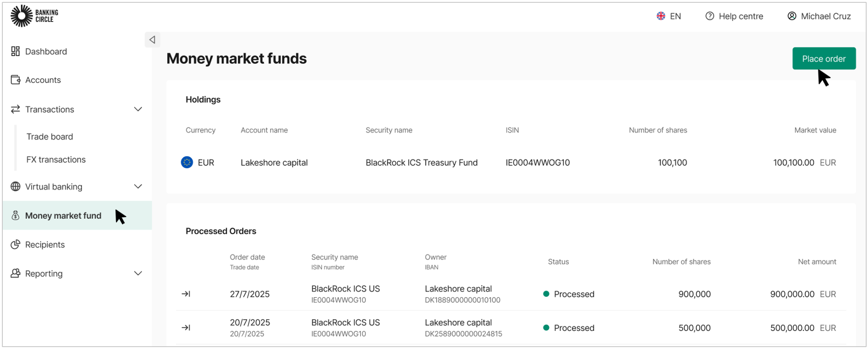The width and height of the screenshot is (868, 349).
Task: Click Processed status of 500,000 order
Action: tap(569, 328)
